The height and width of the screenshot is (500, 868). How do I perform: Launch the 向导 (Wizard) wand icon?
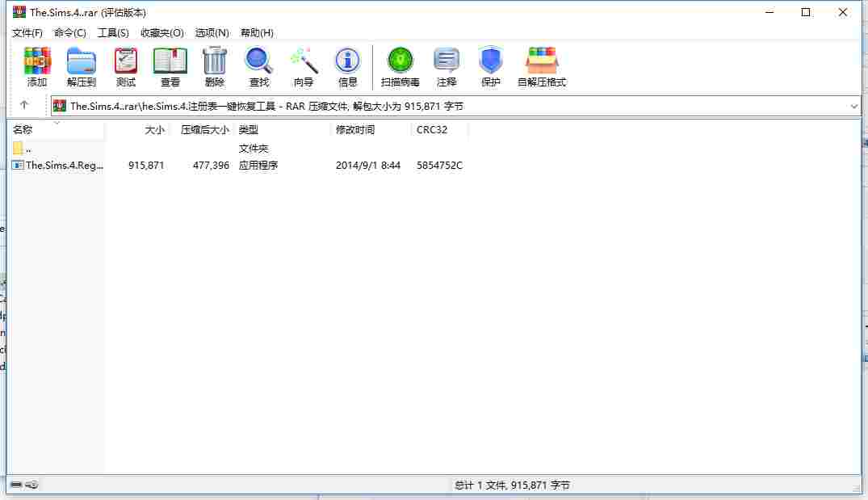coord(304,66)
